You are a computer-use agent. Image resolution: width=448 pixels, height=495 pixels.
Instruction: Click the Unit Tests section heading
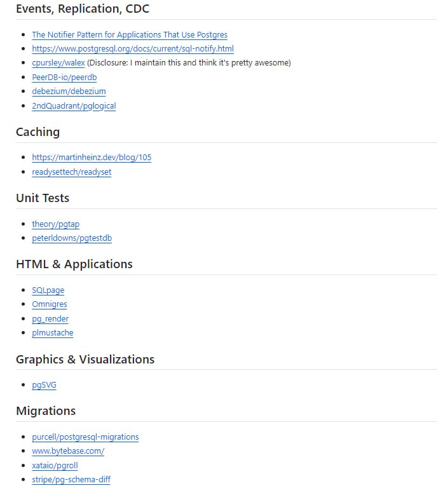tap(43, 198)
